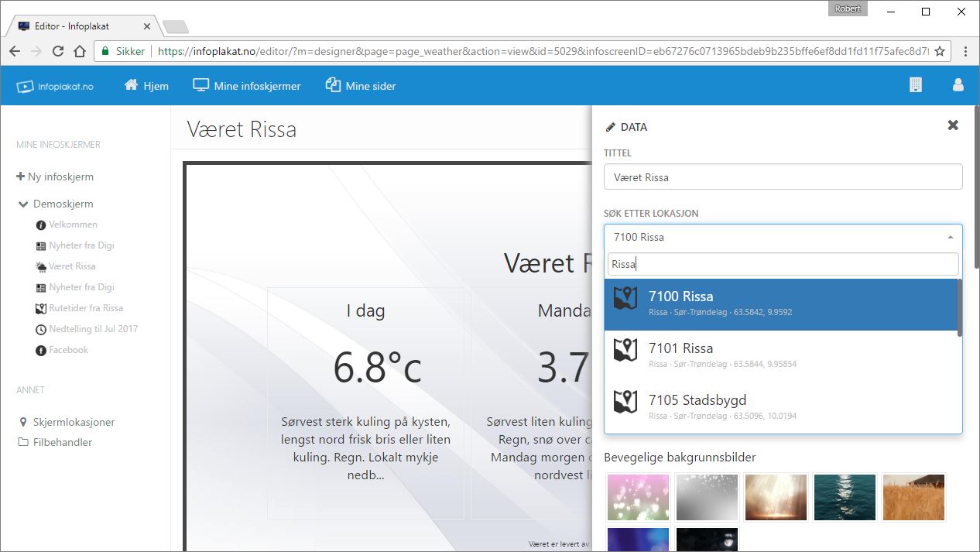Click the Rissa location search field
The image size is (980, 552).
pyautogui.click(x=783, y=264)
